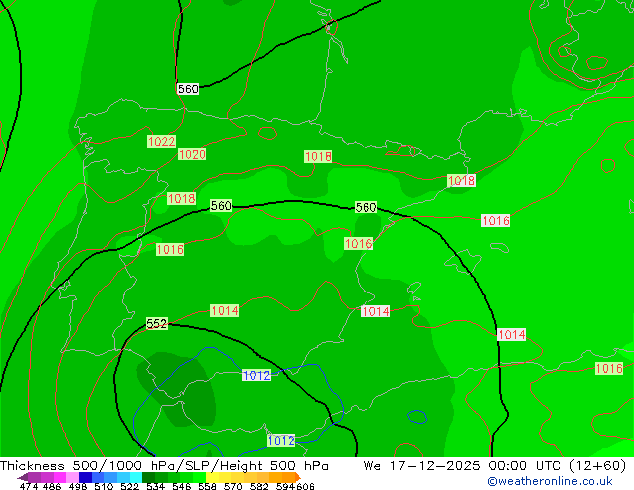The image size is (634, 490).
Task: Click the 560 label on the topmost black contour
Action: pyautogui.click(x=188, y=89)
